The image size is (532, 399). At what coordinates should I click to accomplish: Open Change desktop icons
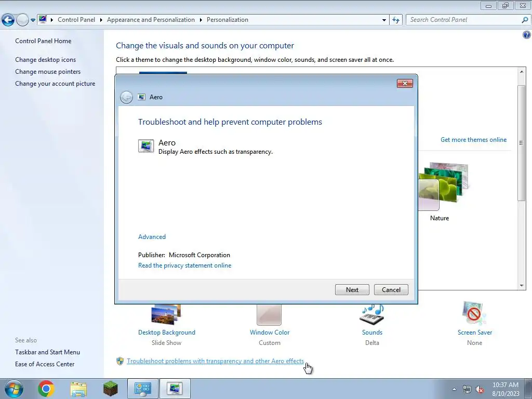tap(46, 60)
